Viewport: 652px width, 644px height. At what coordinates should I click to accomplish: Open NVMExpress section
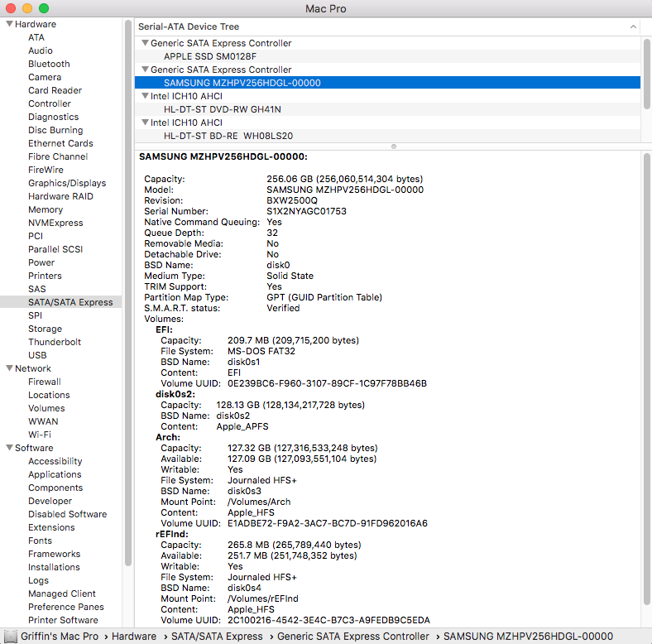(55, 223)
